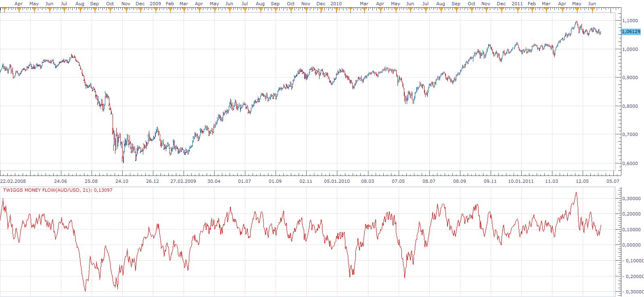644x297 pixels.
Task: Click the 0,7000 price axis value
Action: coord(630,134)
